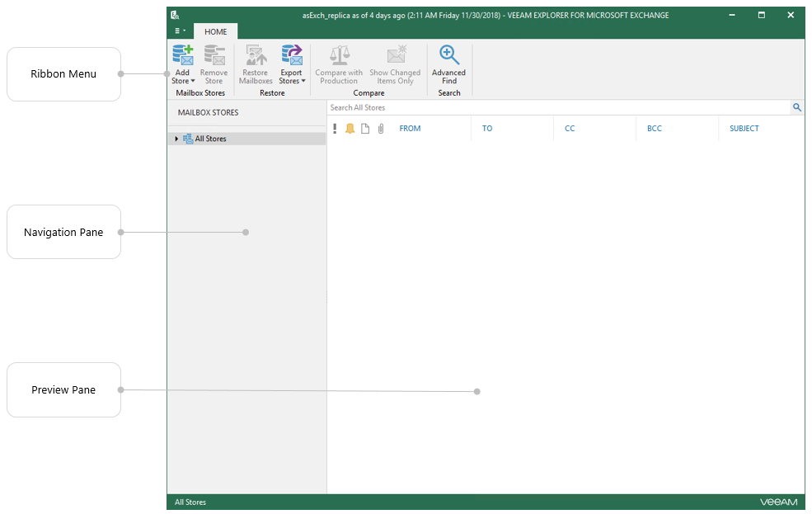Open the Add Store dropdown arrow

point(193,81)
